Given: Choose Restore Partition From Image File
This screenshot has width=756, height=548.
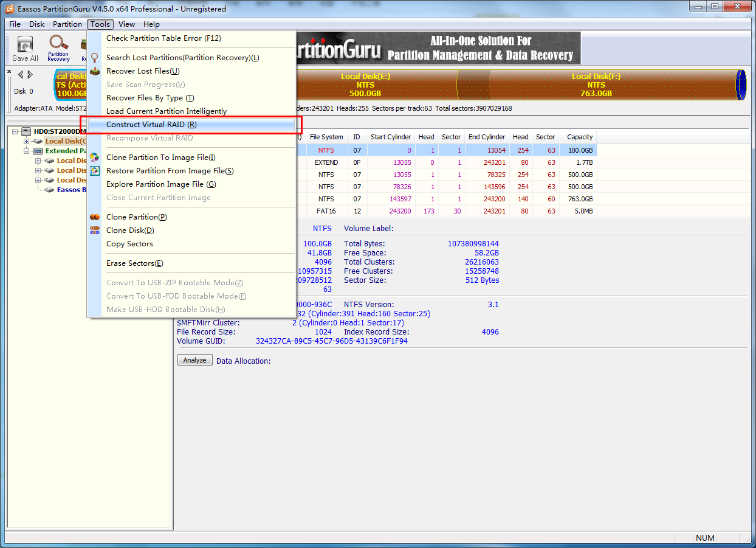Looking at the screenshot, I should coord(191,171).
